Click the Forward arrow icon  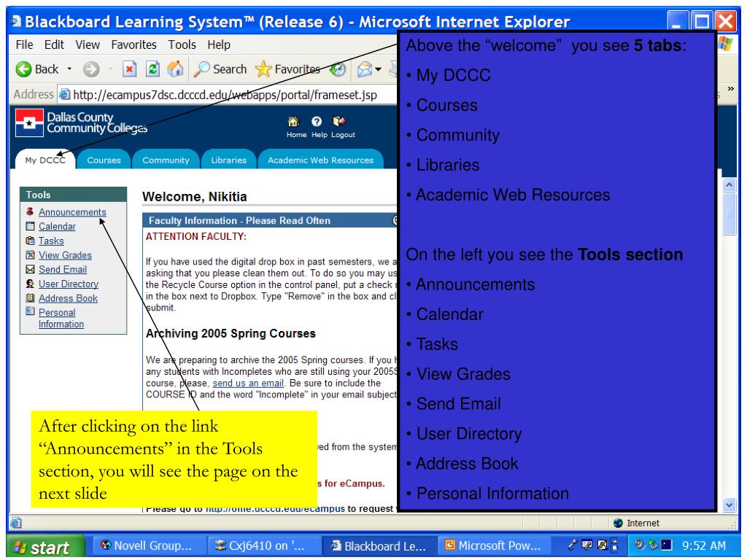click(x=91, y=69)
